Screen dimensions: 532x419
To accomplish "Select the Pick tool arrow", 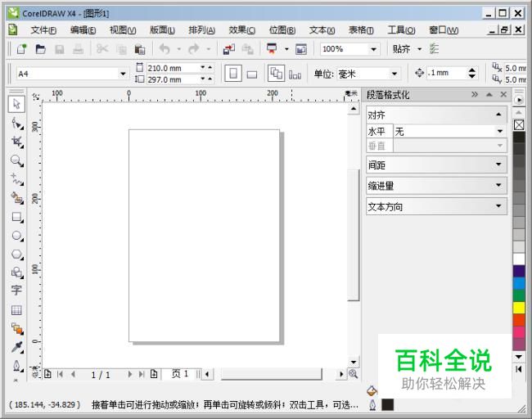I will [16, 104].
